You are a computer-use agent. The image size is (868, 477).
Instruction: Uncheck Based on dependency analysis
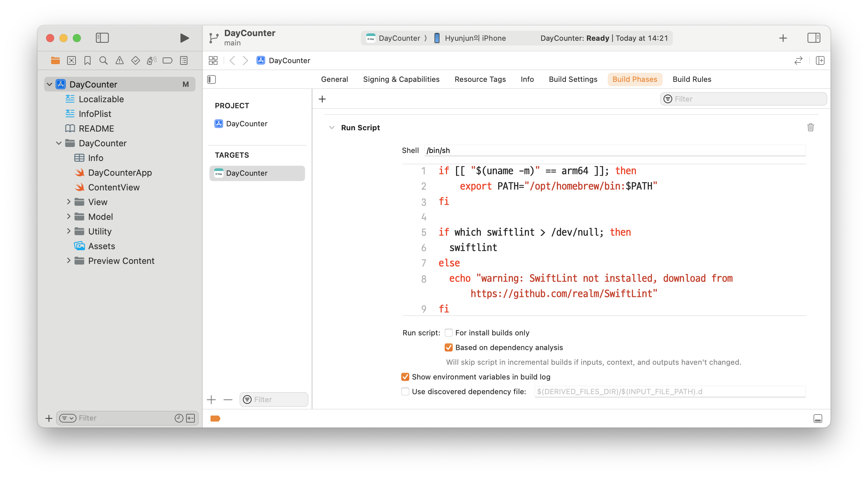coord(448,348)
